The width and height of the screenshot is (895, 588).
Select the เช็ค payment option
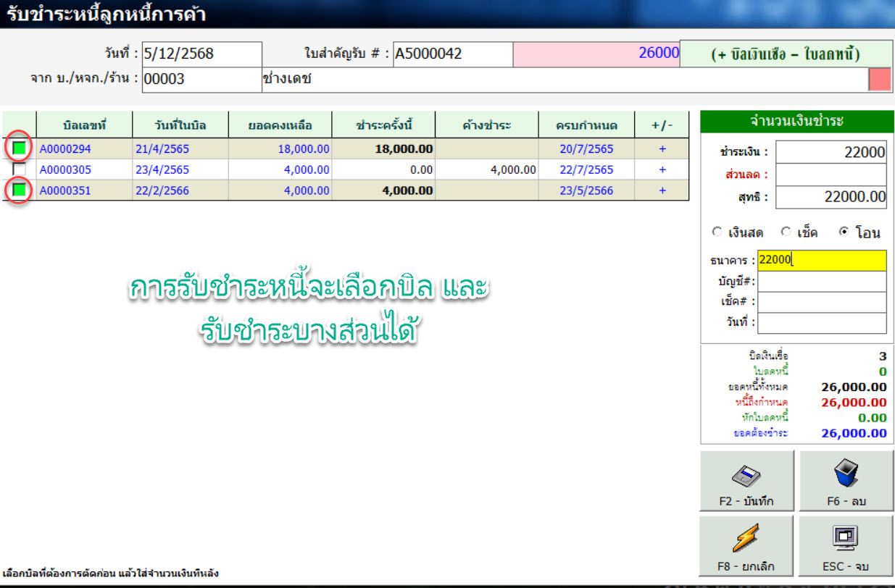(786, 232)
